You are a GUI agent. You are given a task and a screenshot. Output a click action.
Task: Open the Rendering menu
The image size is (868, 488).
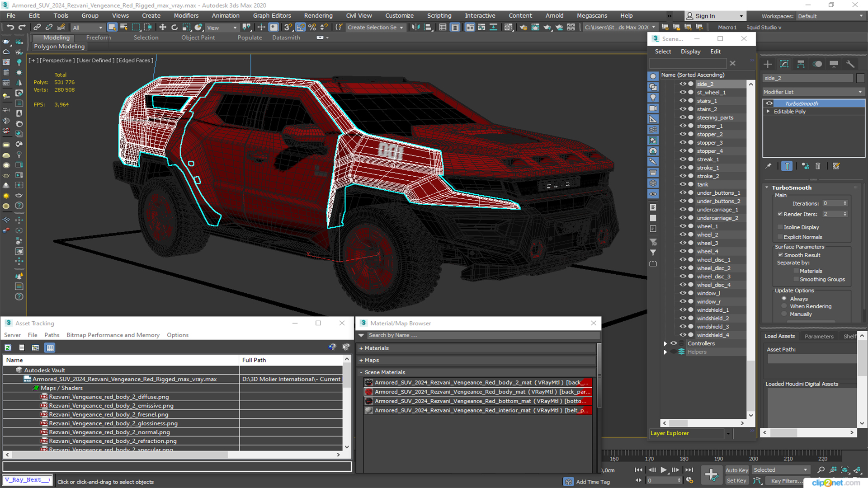(x=318, y=15)
